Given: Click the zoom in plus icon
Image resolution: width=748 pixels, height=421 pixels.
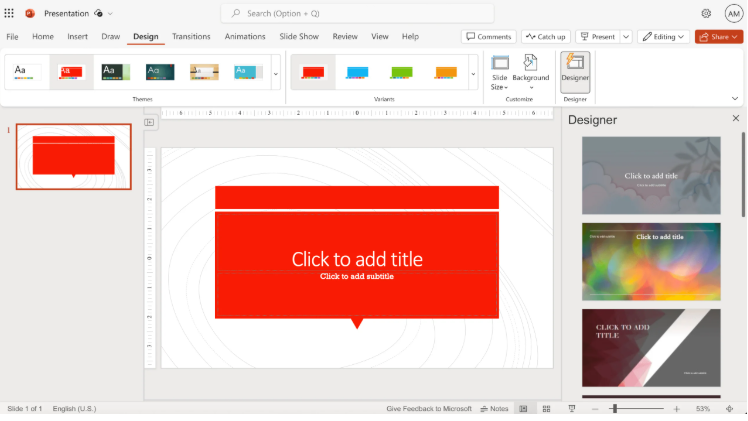Looking at the screenshot, I should pyautogui.click(x=676, y=409).
